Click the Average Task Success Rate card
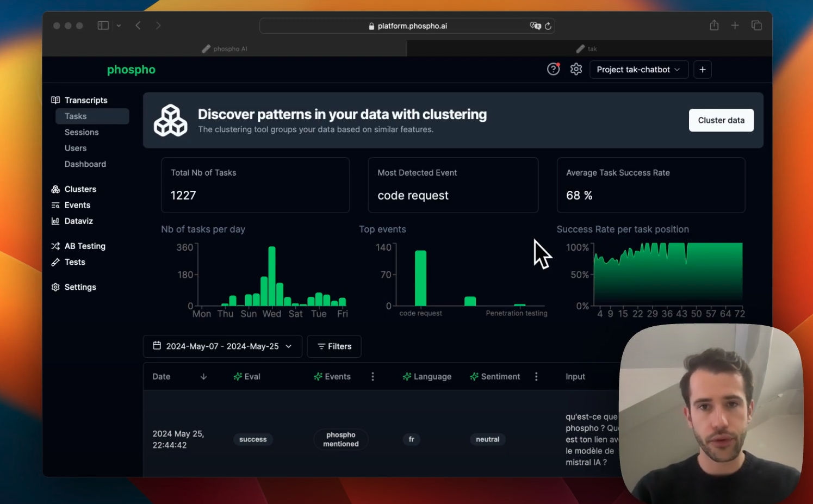The width and height of the screenshot is (813, 504). 650,185
